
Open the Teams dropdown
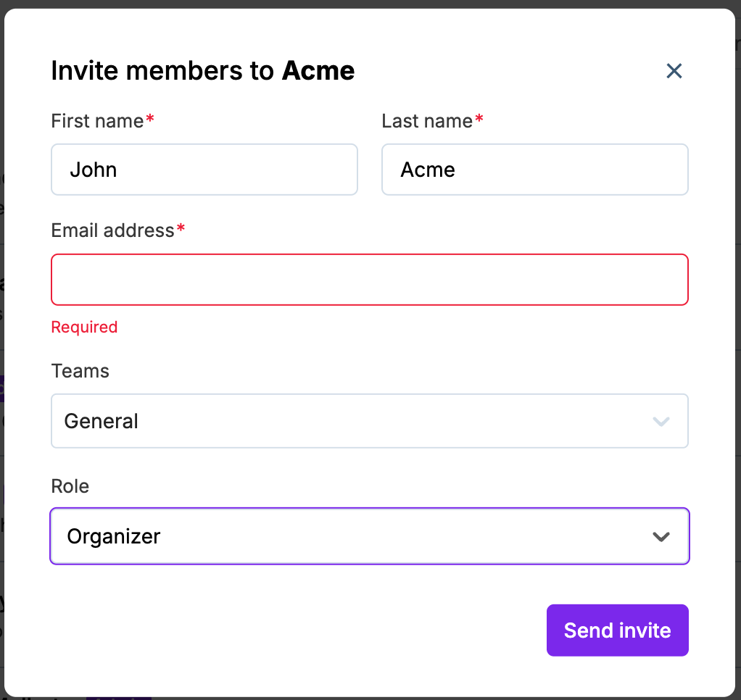(369, 421)
